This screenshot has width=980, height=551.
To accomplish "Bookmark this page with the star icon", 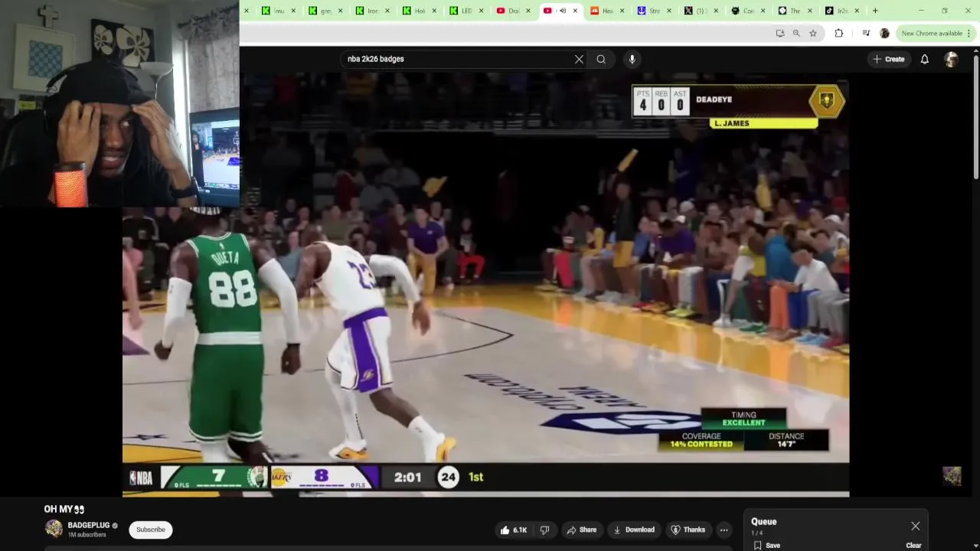I will tap(813, 33).
